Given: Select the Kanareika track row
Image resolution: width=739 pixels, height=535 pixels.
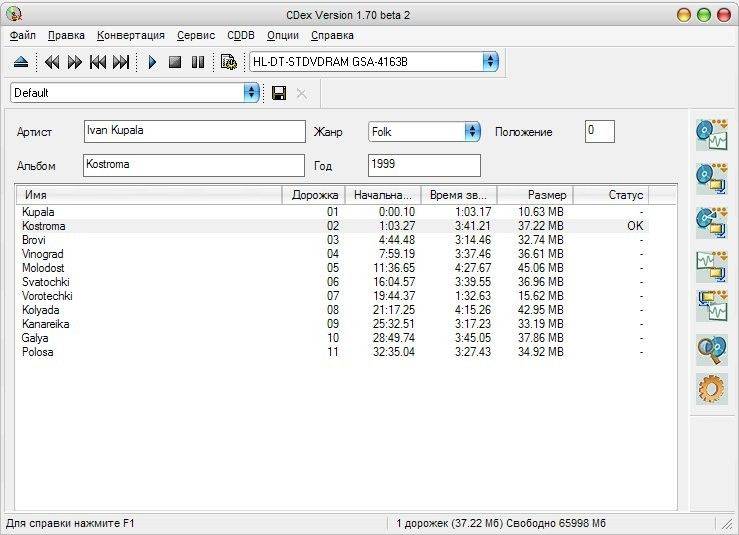Looking at the screenshot, I should coord(333,324).
